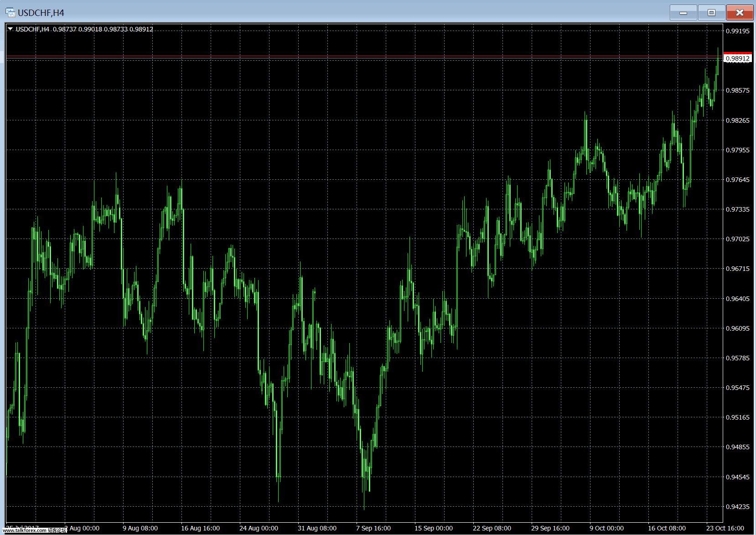Click the 31 Aug 08:00 time label
Screen dimensions: 756x535
click(x=317, y=528)
